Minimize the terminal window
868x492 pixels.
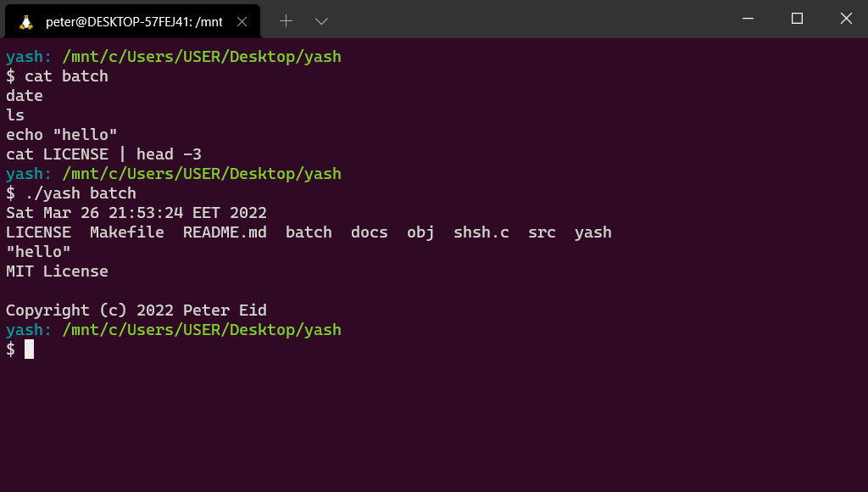pos(748,19)
